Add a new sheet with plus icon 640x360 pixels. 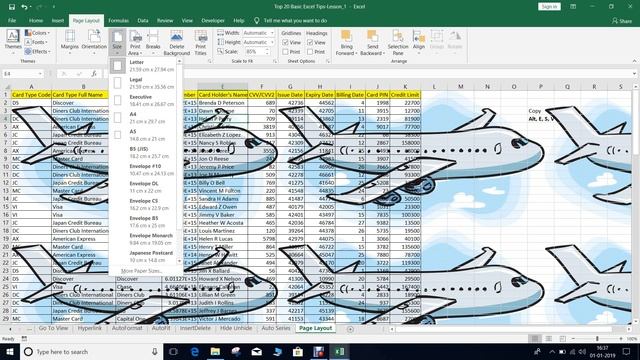350,329
